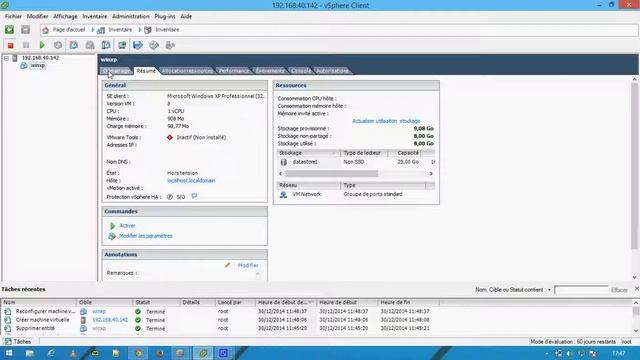Image resolution: width=640 pixels, height=360 pixels.
Task: Open the Windows Start button
Action: [x=9, y=353]
